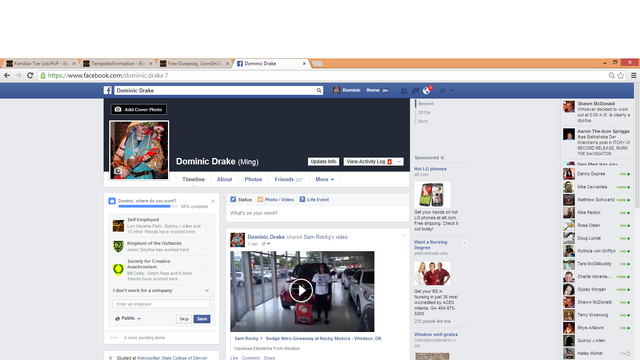Click the LG phones ad image
Viewport: 640px width, 360px height.
pyautogui.click(x=432, y=195)
